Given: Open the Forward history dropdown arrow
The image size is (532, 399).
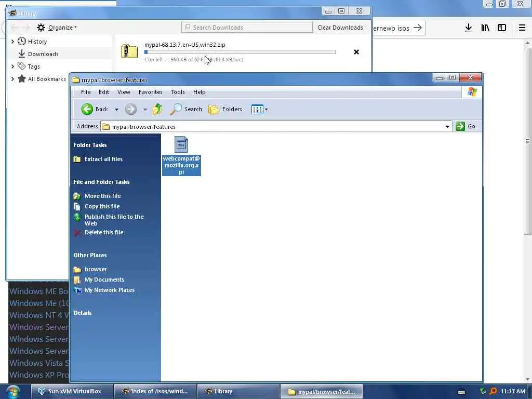Looking at the screenshot, I should pyautogui.click(x=145, y=109).
